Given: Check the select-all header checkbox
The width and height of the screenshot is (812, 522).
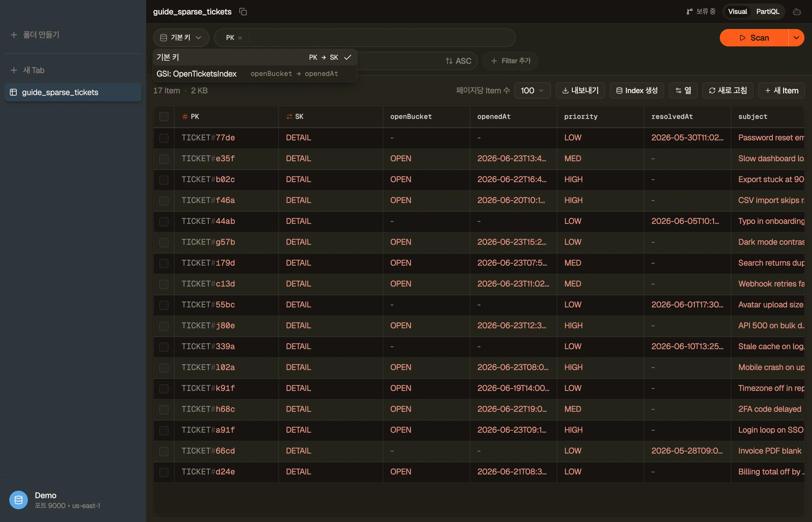Looking at the screenshot, I should coord(164,117).
